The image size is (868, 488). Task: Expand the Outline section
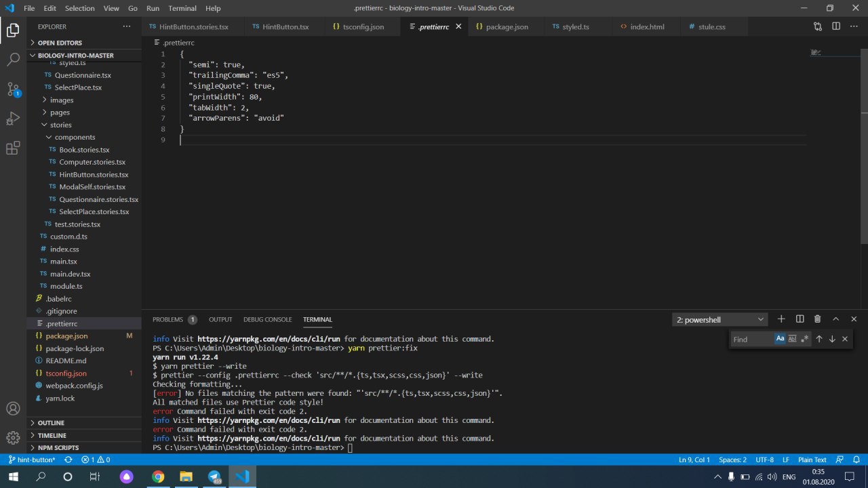pyautogui.click(x=84, y=423)
